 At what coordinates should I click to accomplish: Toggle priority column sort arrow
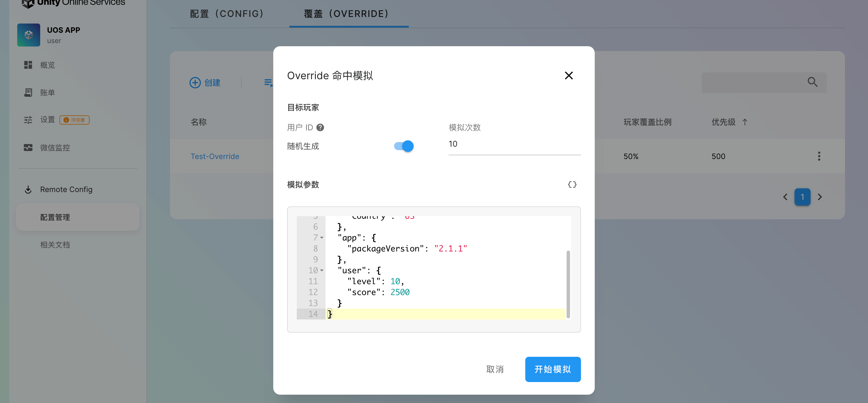745,122
